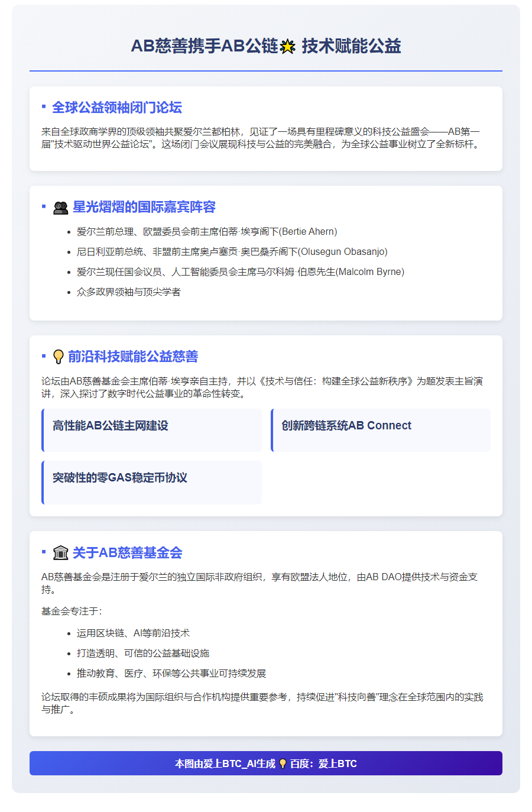Click the heading 星光熠熠的国际嘉宾阵容

point(144,207)
